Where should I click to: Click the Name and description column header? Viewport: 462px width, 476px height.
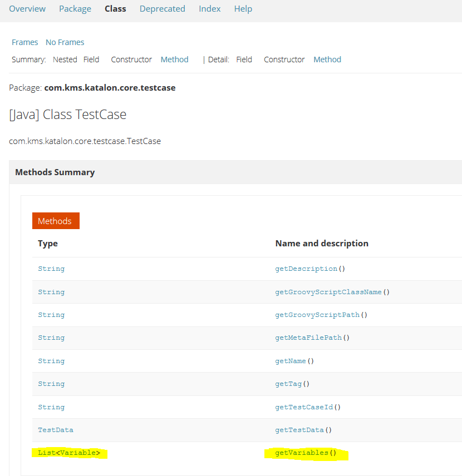pos(322,244)
